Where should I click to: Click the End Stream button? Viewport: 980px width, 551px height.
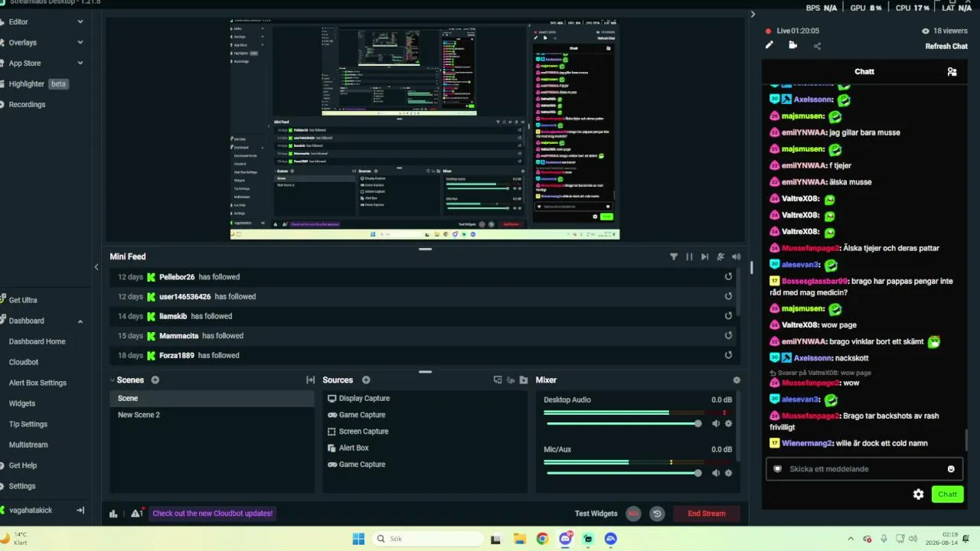point(707,514)
